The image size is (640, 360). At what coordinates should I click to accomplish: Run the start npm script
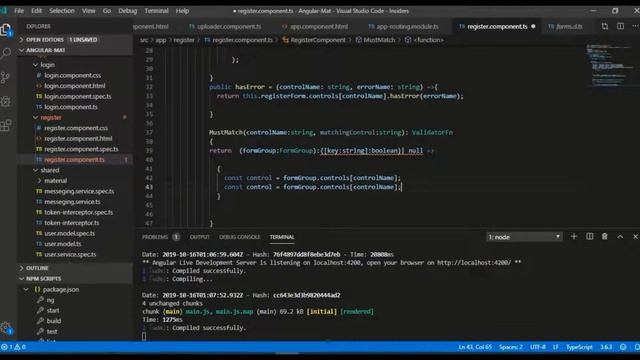click(x=53, y=311)
